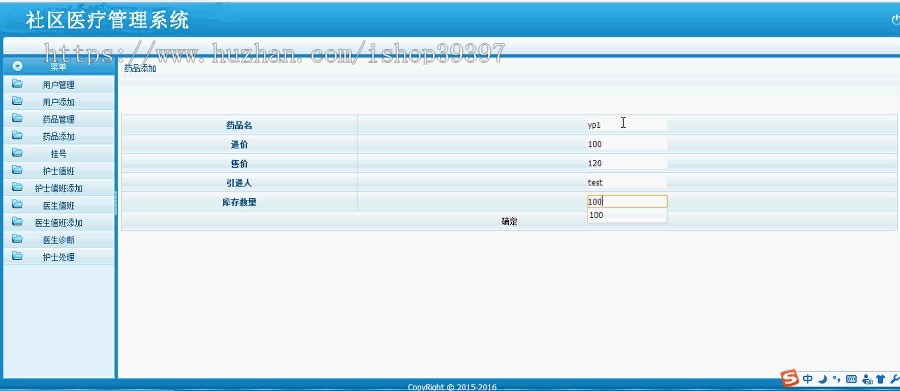This screenshot has height=391, width=900.
Task: Click the folder icon beside 药品管理
Action: point(17,118)
